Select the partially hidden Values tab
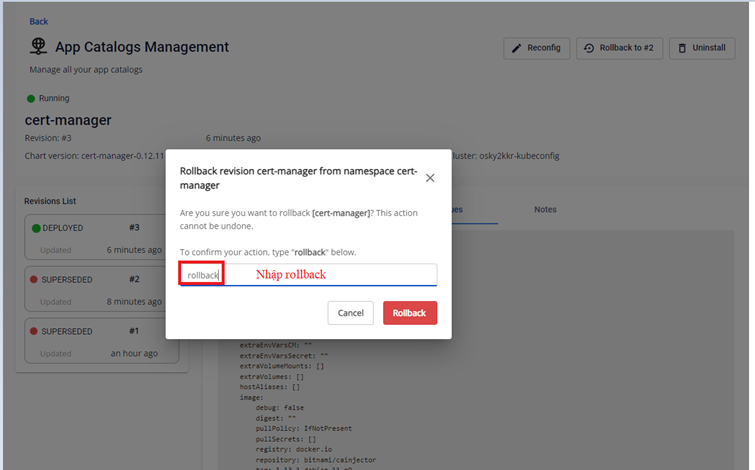The image size is (755, 470). point(457,210)
